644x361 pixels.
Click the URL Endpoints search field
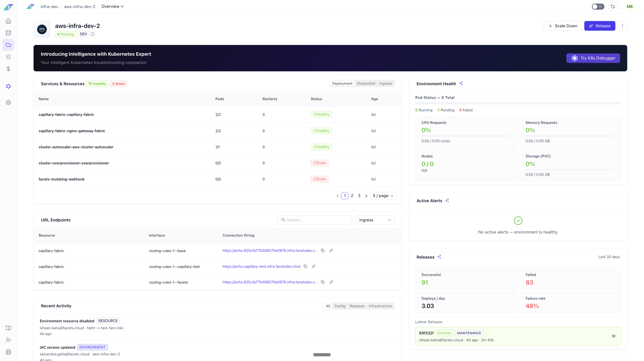coord(315,220)
